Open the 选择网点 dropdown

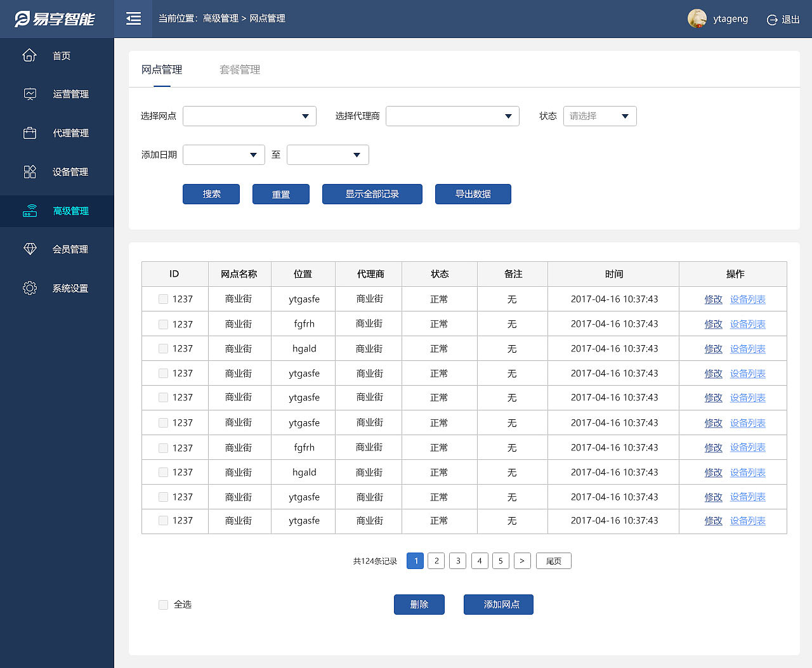(249, 116)
